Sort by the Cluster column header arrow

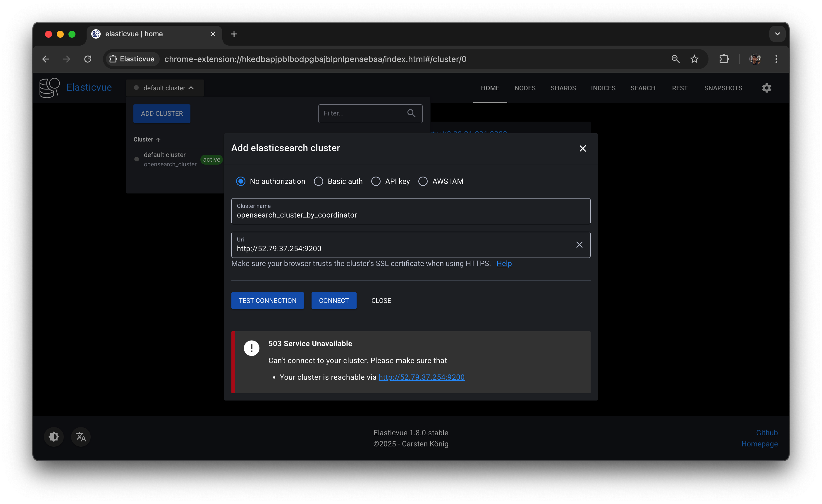pyautogui.click(x=158, y=140)
